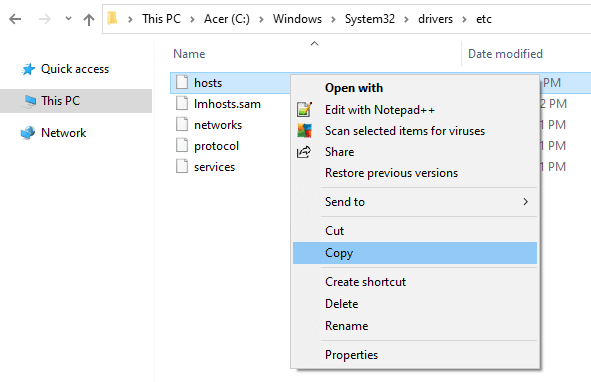Choose Edit with Notepad++
The image size is (591, 382).
coord(415,110)
